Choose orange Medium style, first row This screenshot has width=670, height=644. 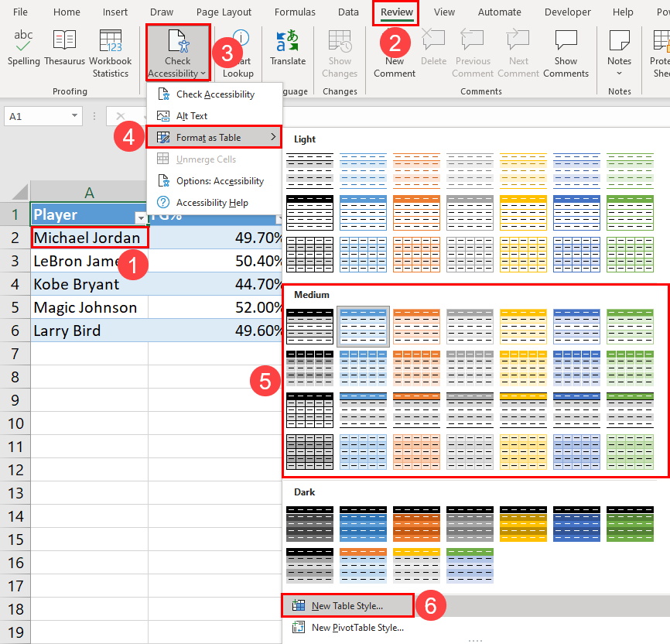tap(416, 327)
